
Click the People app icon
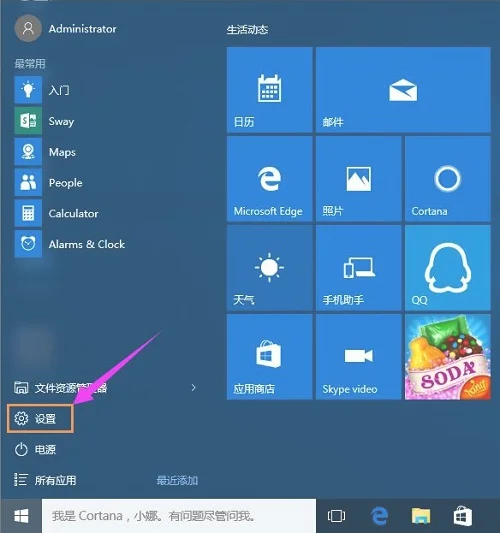click(28, 182)
